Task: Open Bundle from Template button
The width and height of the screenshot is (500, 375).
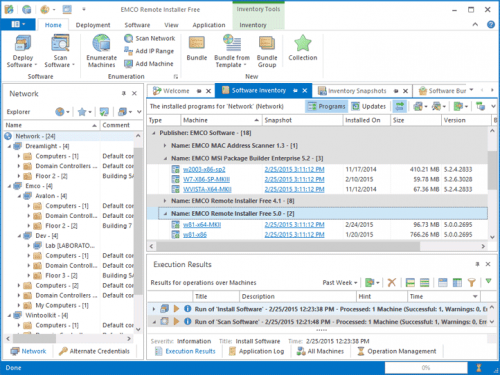Action: pyautogui.click(x=232, y=52)
